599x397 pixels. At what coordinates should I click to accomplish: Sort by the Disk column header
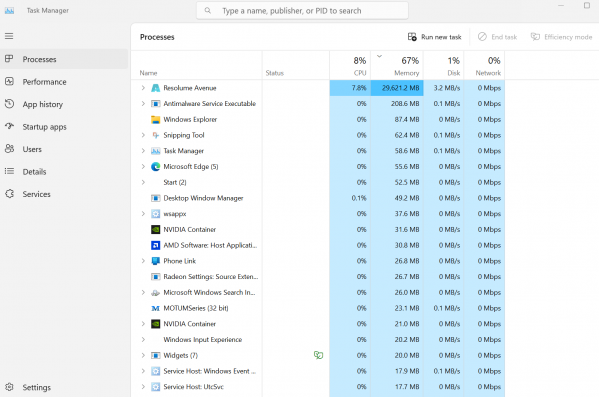[x=444, y=65]
